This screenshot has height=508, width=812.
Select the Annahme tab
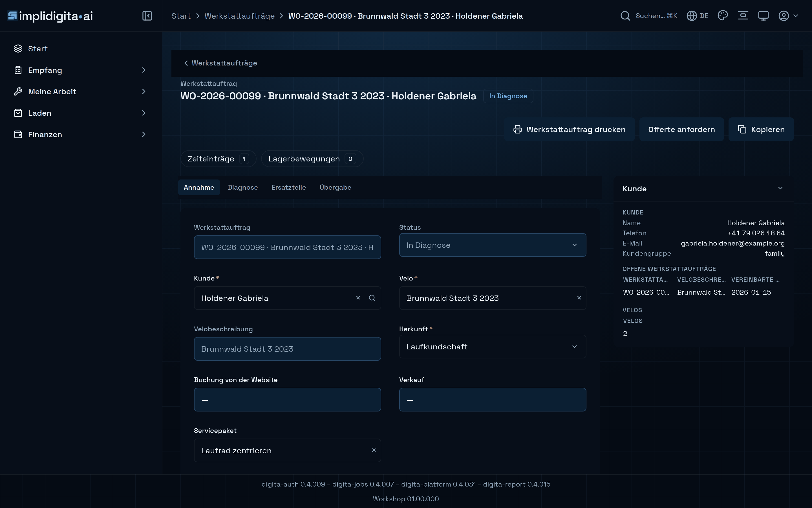[199, 187]
